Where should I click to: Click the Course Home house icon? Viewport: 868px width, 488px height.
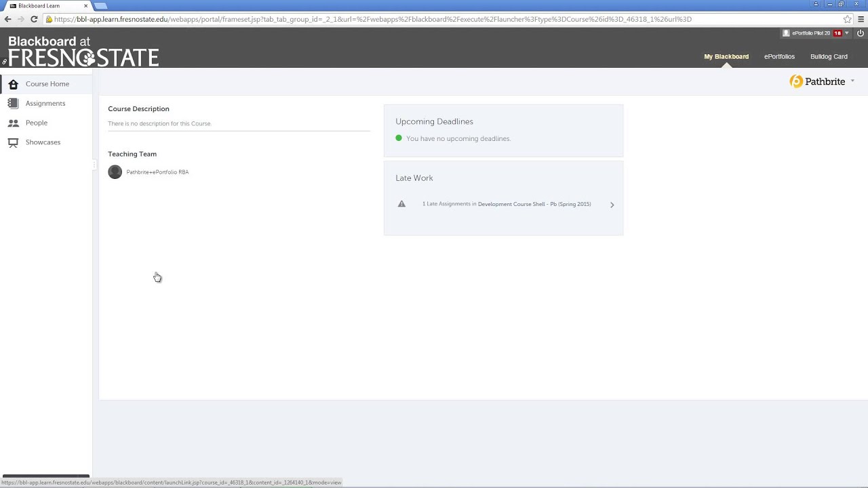tap(13, 84)
